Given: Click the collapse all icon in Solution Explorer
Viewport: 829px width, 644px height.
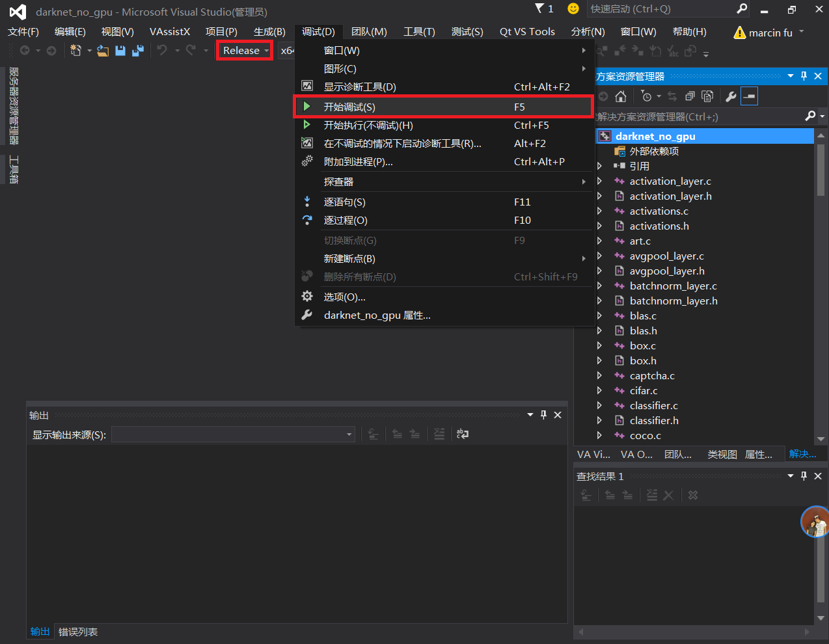Looking at the screenshot, I should pos(690,96).
